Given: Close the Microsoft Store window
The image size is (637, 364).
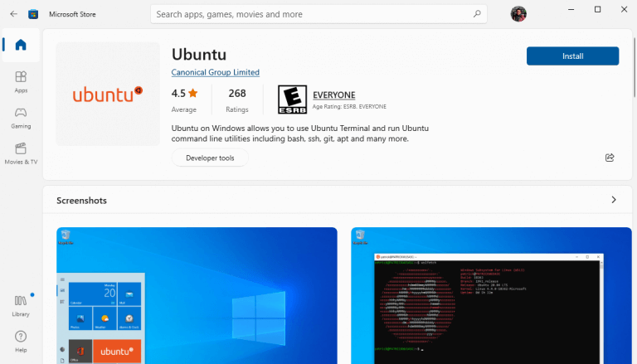Looking at the screenshot, I should click(x=624, y=9).
